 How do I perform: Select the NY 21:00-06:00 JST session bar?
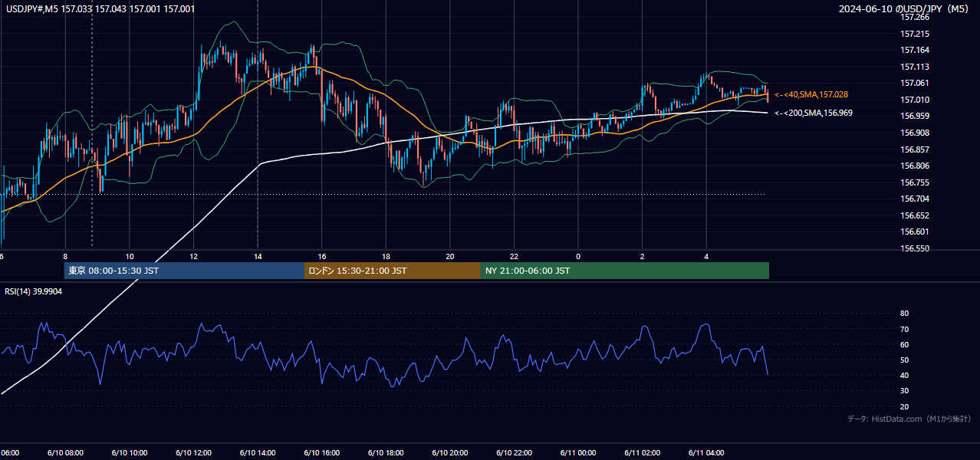tap(625, 271)
